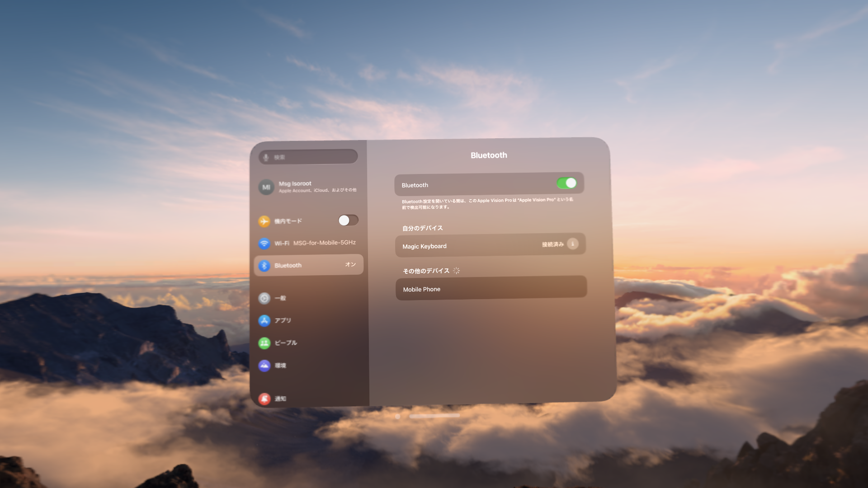Image resolution: width=868 pixels, height=488 pixels.
Task: Select the Magic Keyboard device row
Action: (491, 245)
